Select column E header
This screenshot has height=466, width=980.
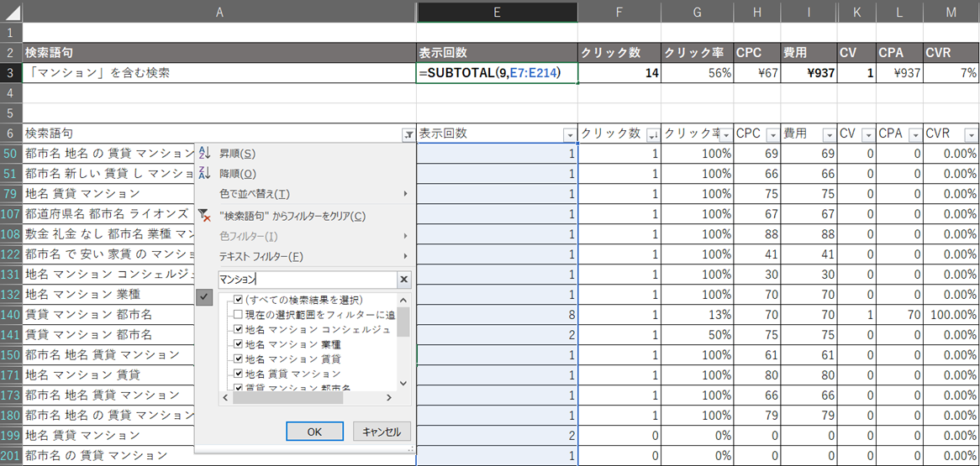[498, 11]
